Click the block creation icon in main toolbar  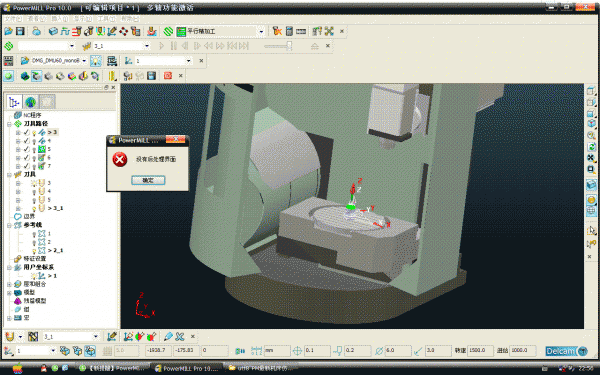53,31
